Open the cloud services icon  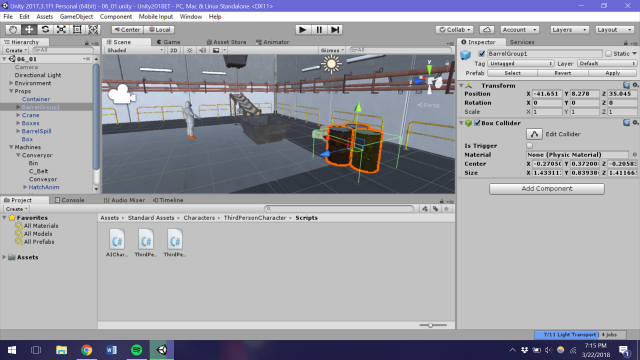click(x=487, y=30)
